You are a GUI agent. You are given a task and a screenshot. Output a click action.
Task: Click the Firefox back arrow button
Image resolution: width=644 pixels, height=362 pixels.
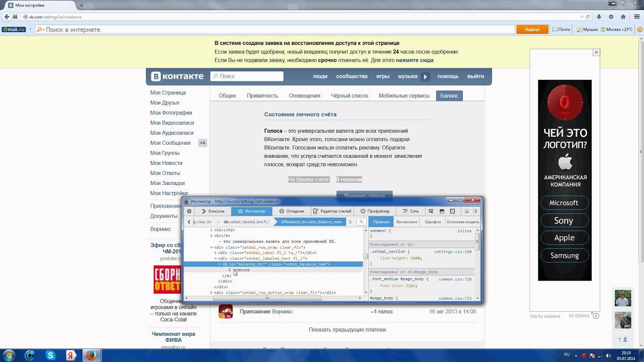coord(7,17)
